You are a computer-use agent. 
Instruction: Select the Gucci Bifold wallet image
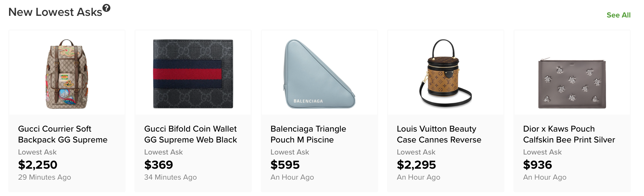tap(193, 74)
